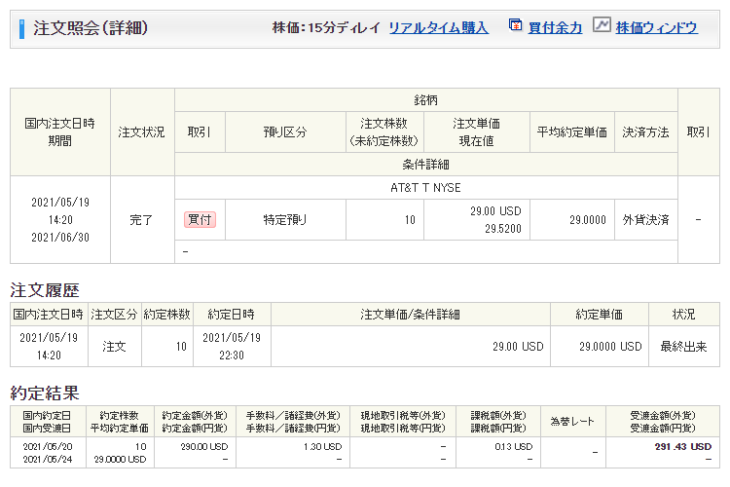Click the 株価:15分ディレイ label
730x487 pixels.
[x=326, y=28]
